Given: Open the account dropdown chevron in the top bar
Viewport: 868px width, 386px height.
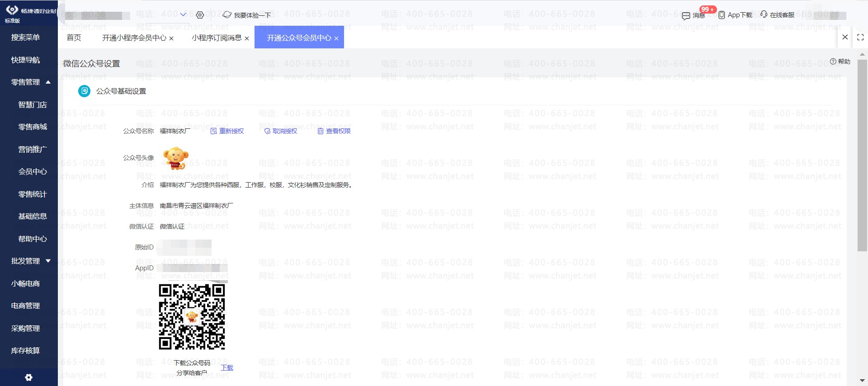Looking at the screenshot, I should tap(183, 14).
